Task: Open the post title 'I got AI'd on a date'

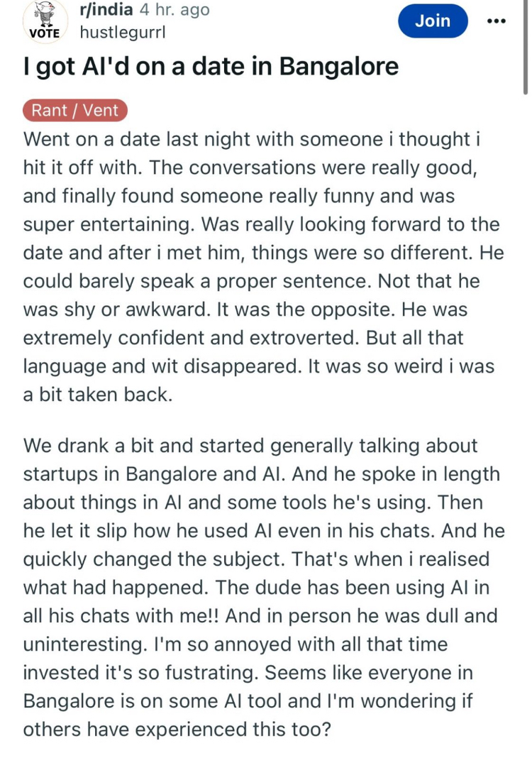Action: 211,66
